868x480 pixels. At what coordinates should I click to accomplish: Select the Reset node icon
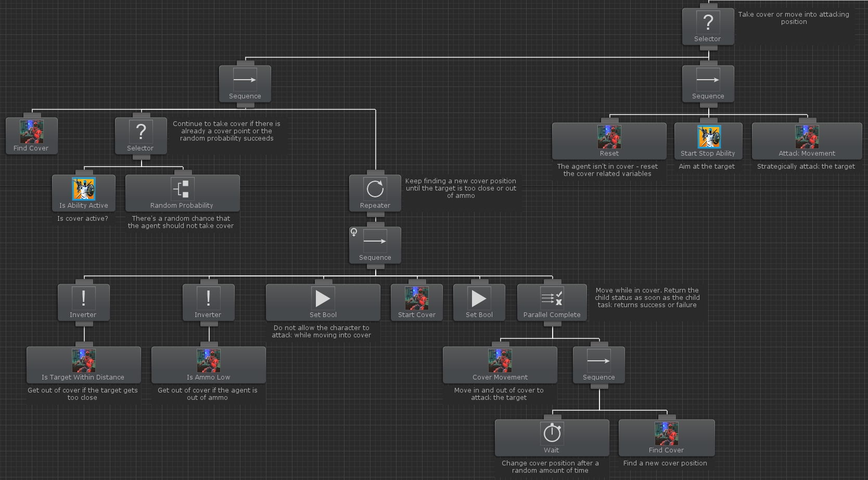pos(609,137)
